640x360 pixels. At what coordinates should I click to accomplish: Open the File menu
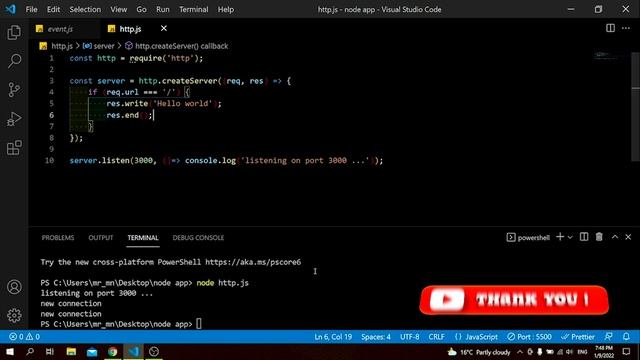pyautogui.click(x=31, y=9)
